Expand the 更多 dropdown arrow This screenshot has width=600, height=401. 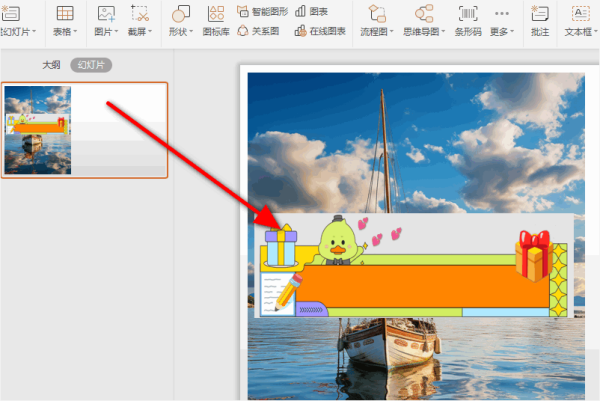point(512,31)
